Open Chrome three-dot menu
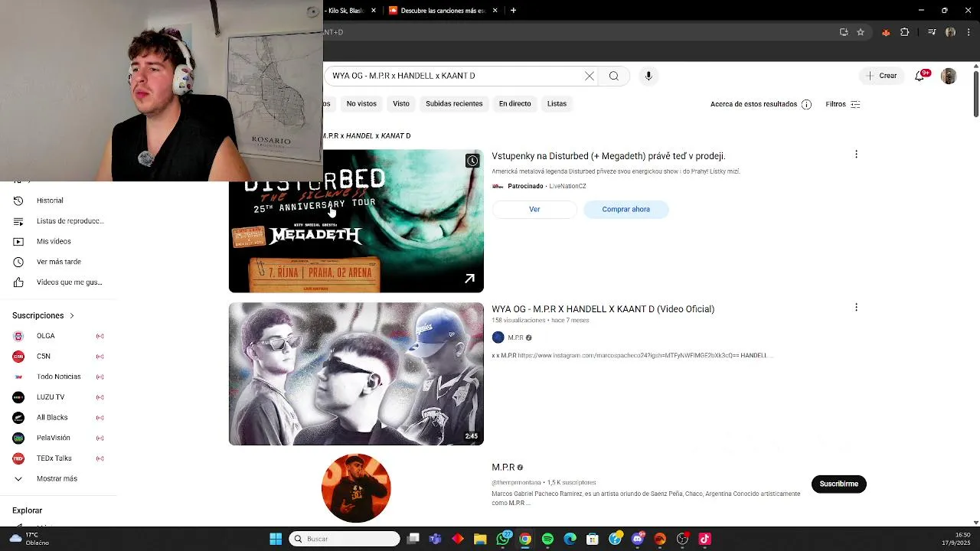The width and height of the screenshot is (980, 551). [x=969, y=32]
